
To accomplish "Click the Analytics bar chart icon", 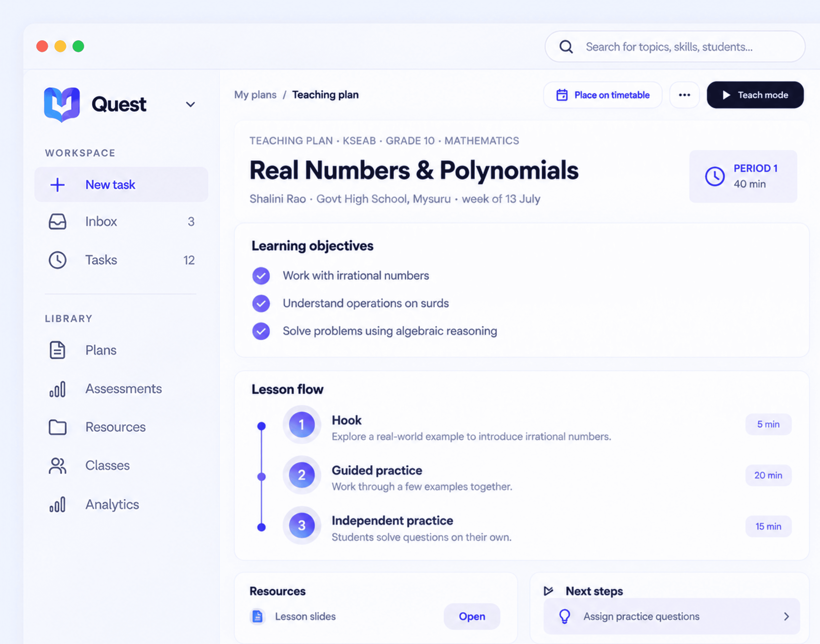I will 57,504.
